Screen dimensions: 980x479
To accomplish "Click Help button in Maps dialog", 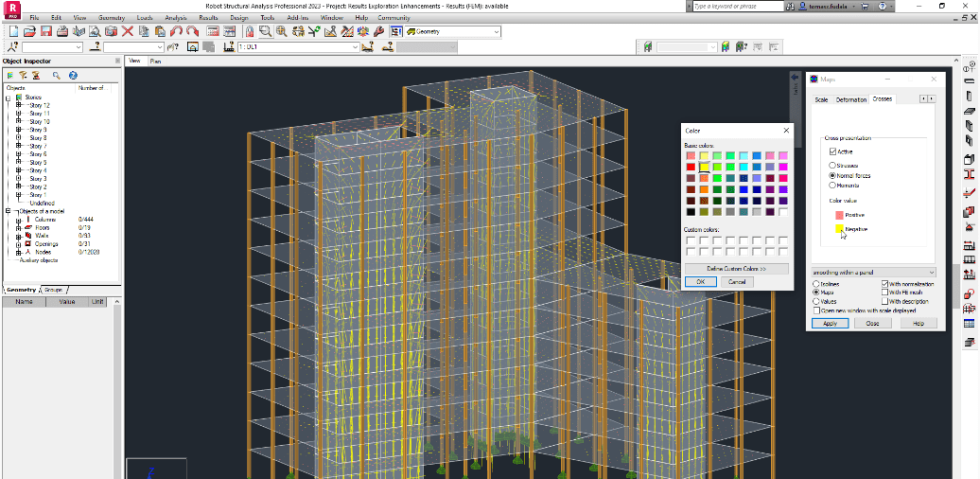I will [x=919, y=324].
